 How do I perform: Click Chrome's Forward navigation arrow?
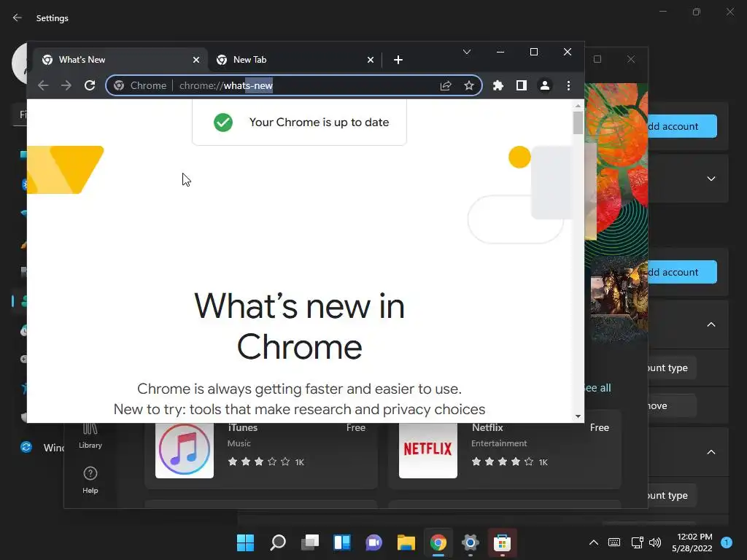pos(66,86)
